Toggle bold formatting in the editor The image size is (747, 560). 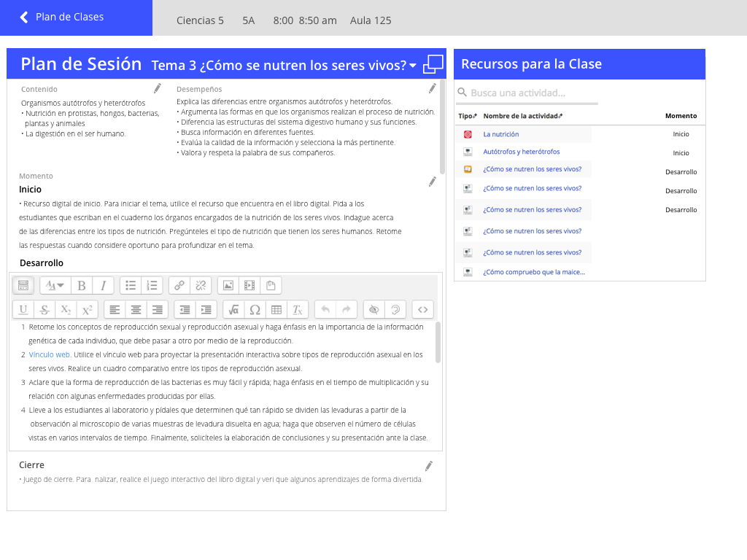pos(82,285)
